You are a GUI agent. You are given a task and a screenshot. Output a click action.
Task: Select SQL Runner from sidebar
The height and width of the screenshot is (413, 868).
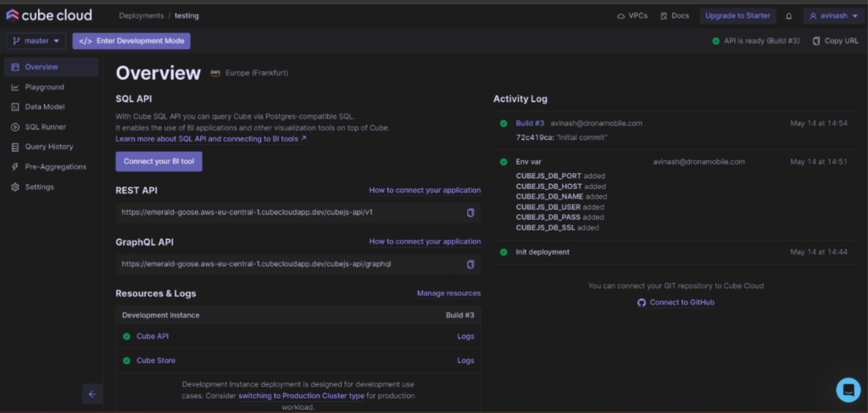(45, 127)
